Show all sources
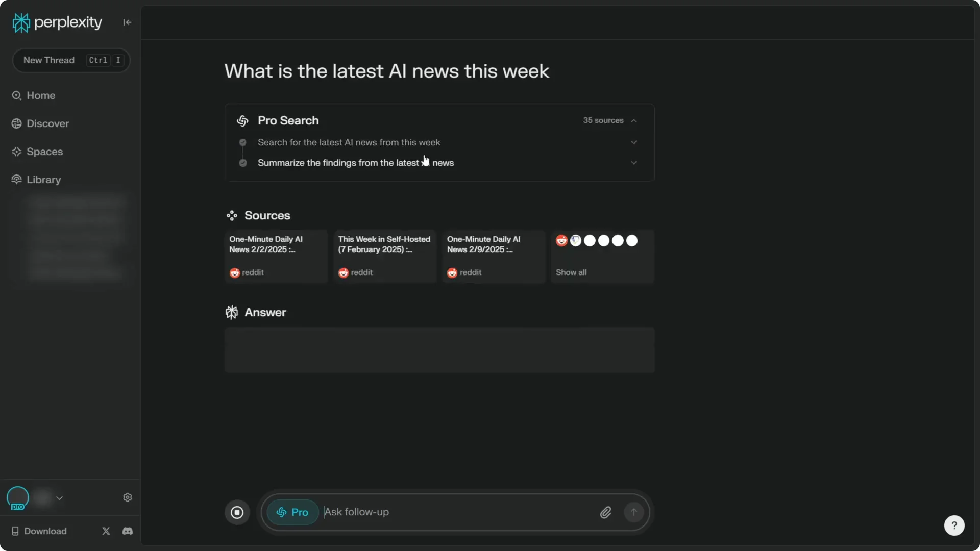Viewport: 980px width, 551px height. pyautogui.click(x=571, y=272)
